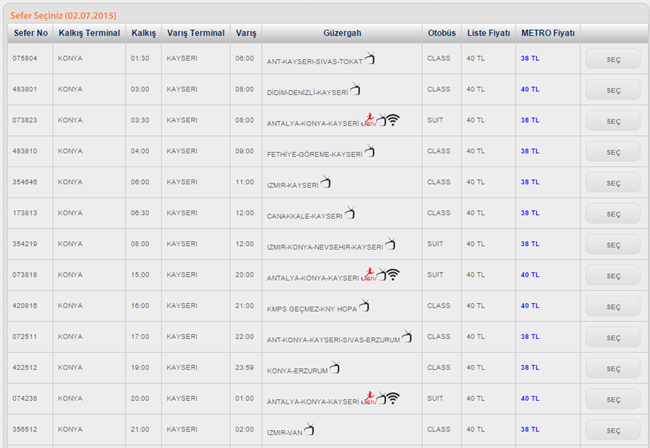Click TV icon in trip 073823 row
Image resolution: width=650 pixels, height=448 pixels.
[x=381, y=120]
